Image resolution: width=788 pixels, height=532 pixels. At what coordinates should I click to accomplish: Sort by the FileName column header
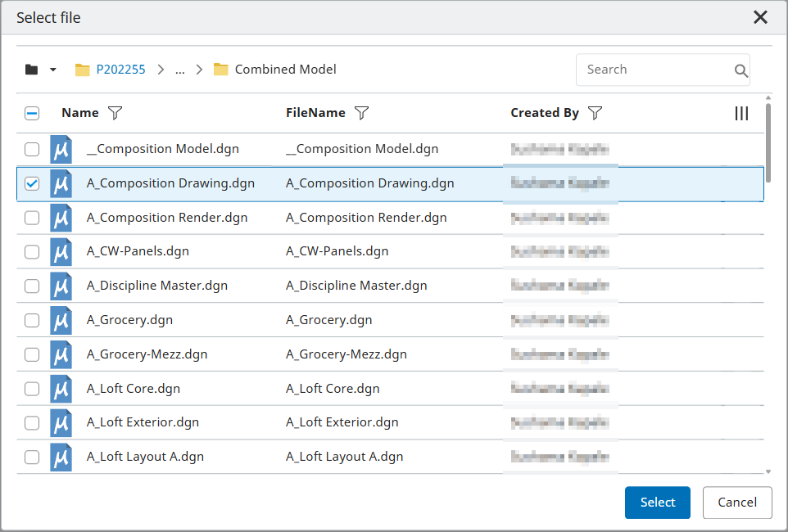(x=315, y=113)
